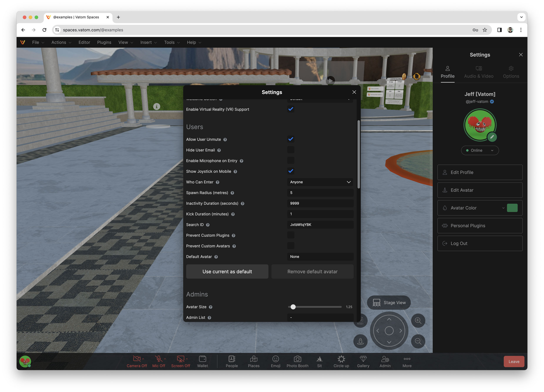Open the More options menu
The image size is (544, 392).
tap(407, 361)
